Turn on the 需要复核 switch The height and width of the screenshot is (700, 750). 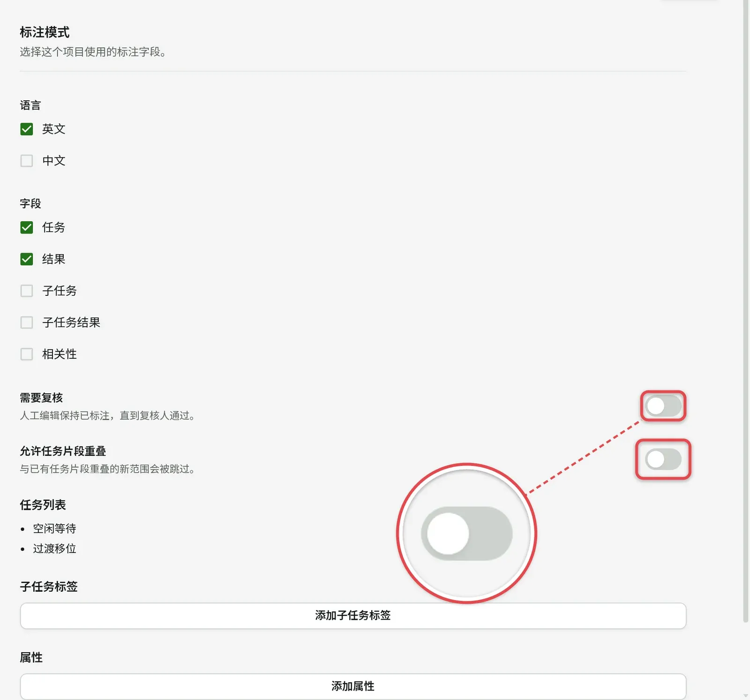[x=663, y=406]
